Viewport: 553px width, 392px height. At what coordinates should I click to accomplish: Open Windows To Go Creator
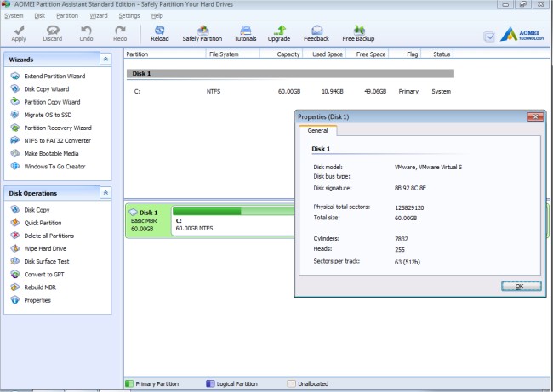coord(54,167)
